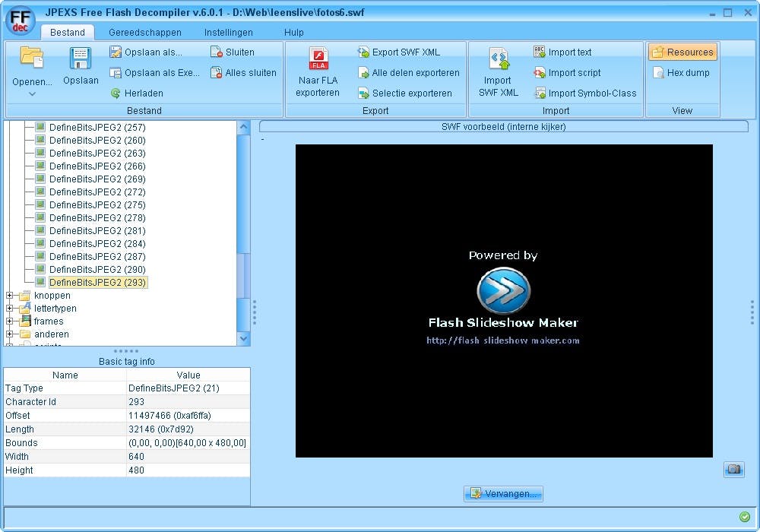Select the Import SWF XML icon
This screenshot has height=532, width=760.
coord(498,58)
